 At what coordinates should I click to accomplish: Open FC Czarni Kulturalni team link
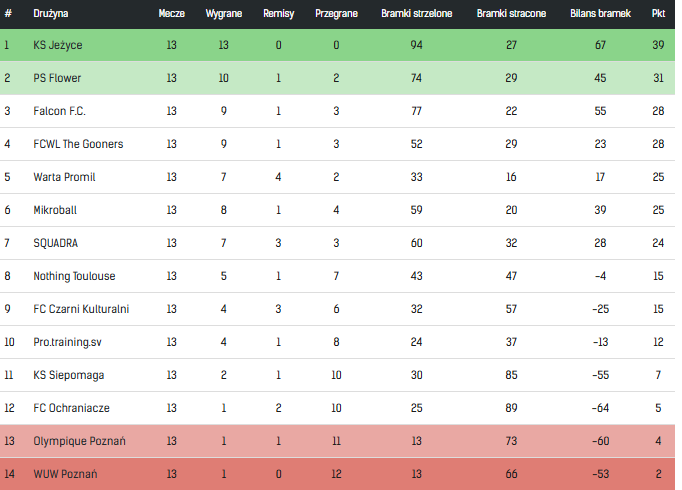[81, 309]
